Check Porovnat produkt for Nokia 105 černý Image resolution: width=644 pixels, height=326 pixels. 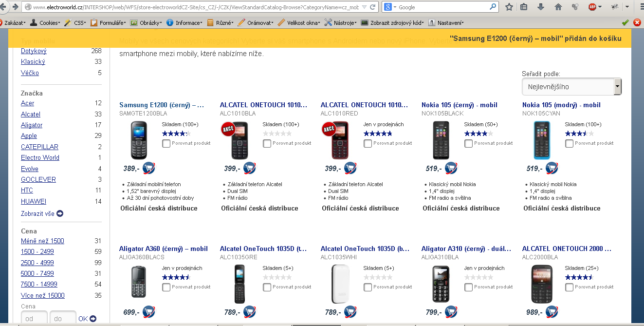[468, 143]
